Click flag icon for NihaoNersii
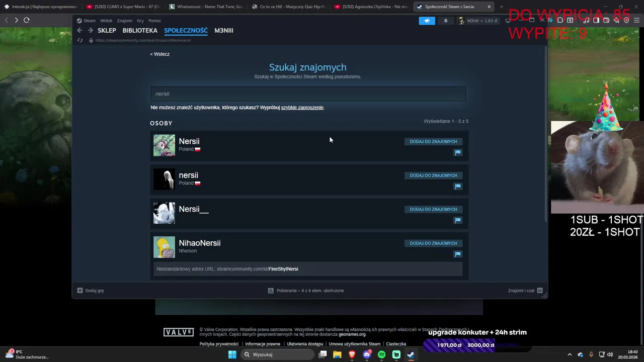The width and height of the screenshot is (644, 362). 458,254
